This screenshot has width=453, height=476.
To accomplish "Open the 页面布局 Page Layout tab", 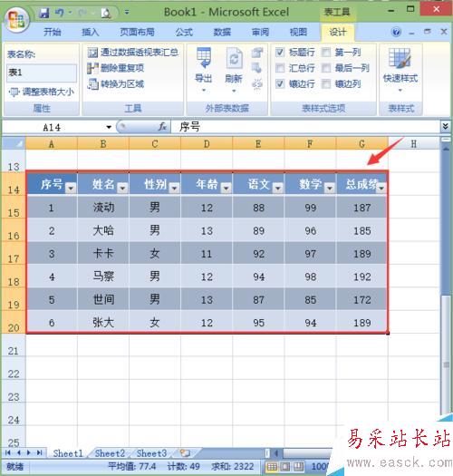I will click(137, 32).
